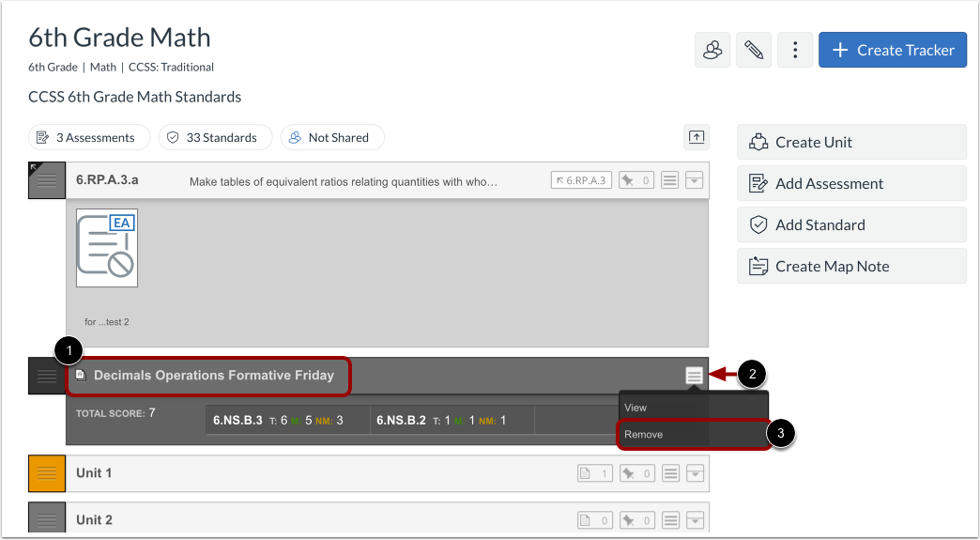Click the Add Standard button
The width and height of the screenshot is (980, 540).
(x=852, y=224)
